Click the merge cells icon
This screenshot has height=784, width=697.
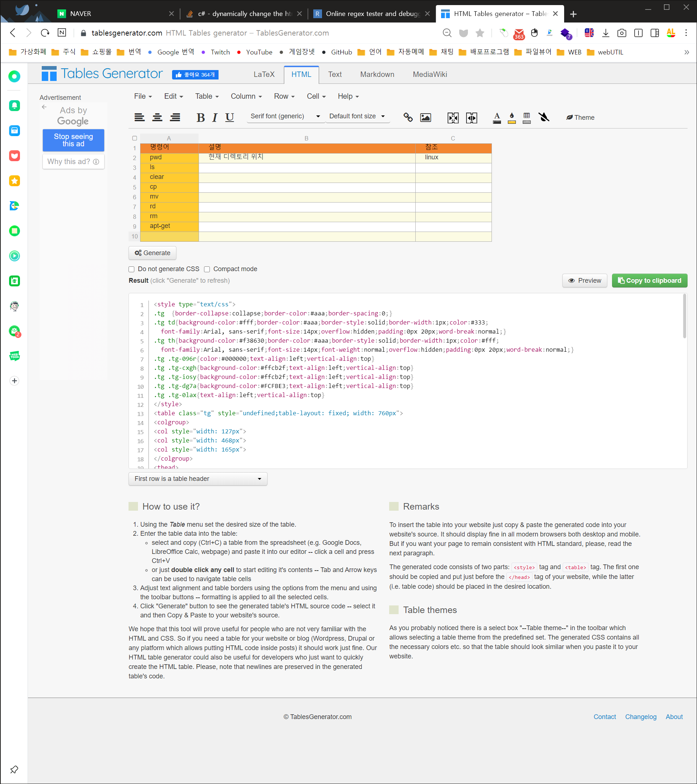pyautogui.click(x=453, y=118)
